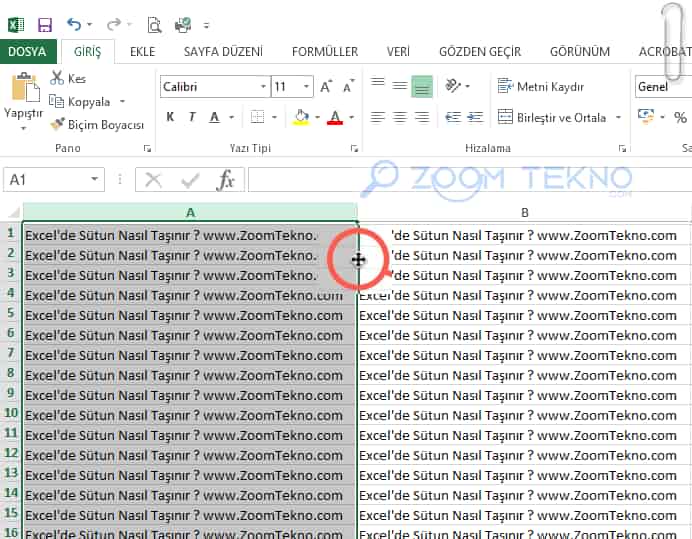Expand the borders dropdown arrow

click(274, 117)
